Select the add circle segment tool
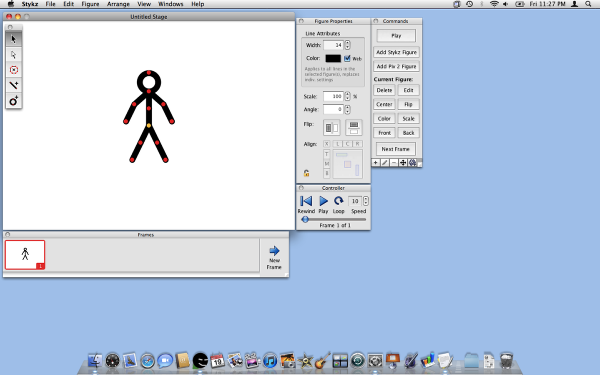Screen dimensions: 600x375 pyautogui.click(x=14, y=101)
